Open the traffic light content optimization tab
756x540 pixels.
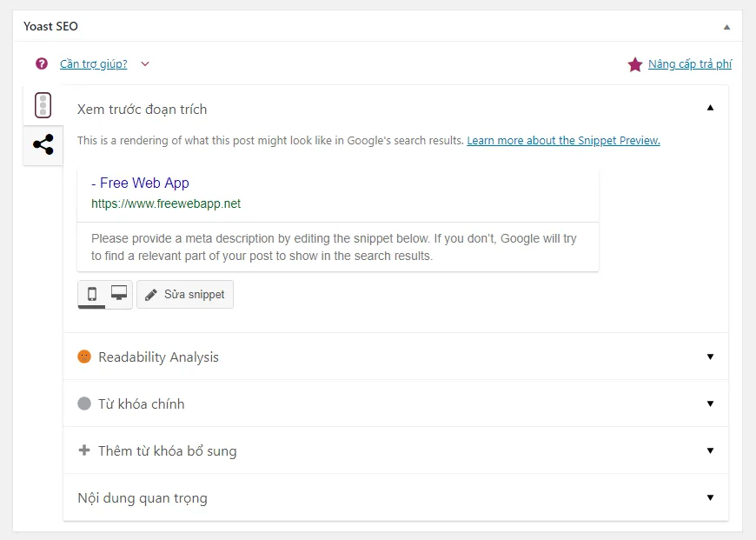43,105
